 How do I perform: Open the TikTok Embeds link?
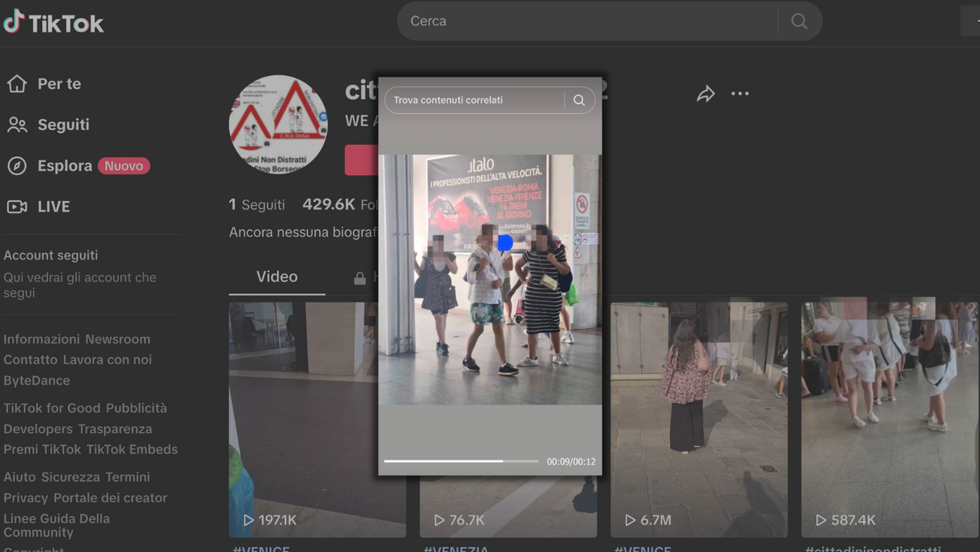pos(132,449)
